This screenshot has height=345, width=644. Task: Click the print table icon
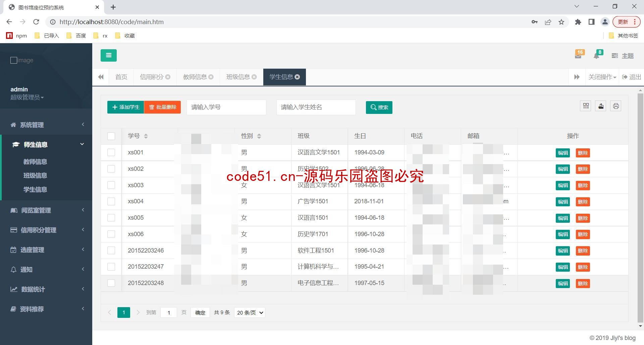[616, 106]
